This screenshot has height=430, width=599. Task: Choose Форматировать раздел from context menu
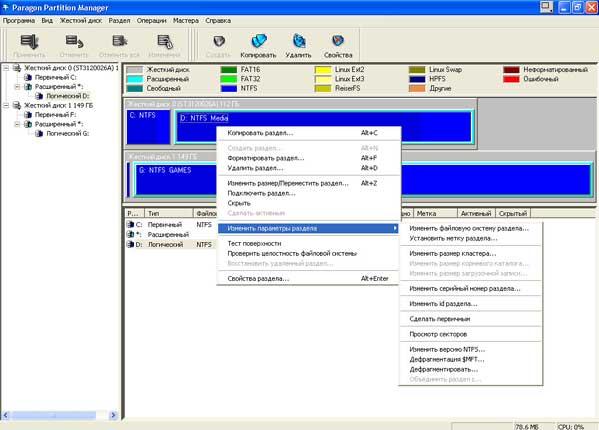[308, 158]
